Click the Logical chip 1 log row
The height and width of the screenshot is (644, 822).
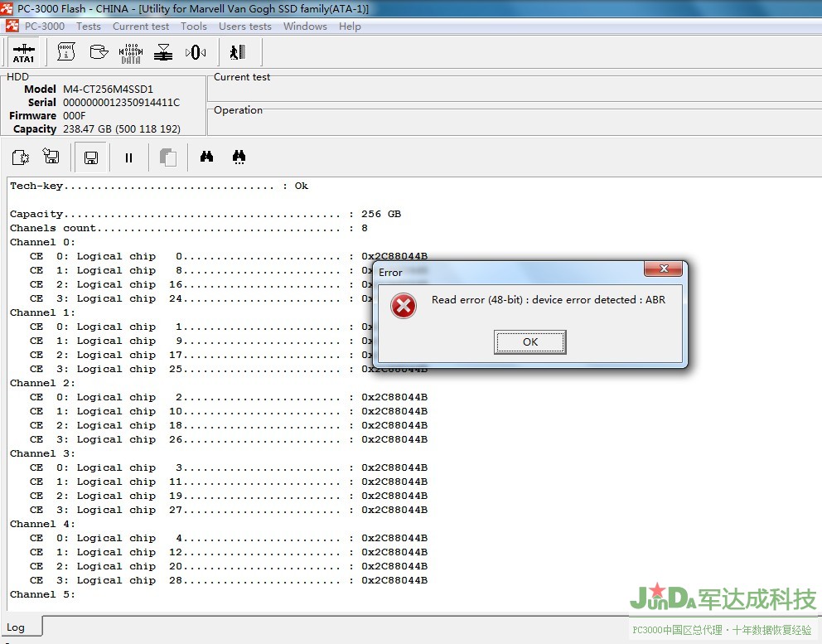[201, 327]
